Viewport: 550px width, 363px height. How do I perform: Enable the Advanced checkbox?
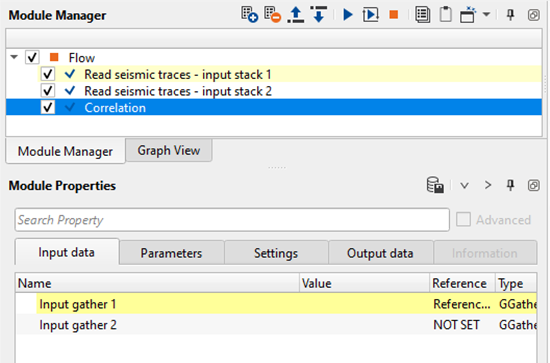[463, 220]
